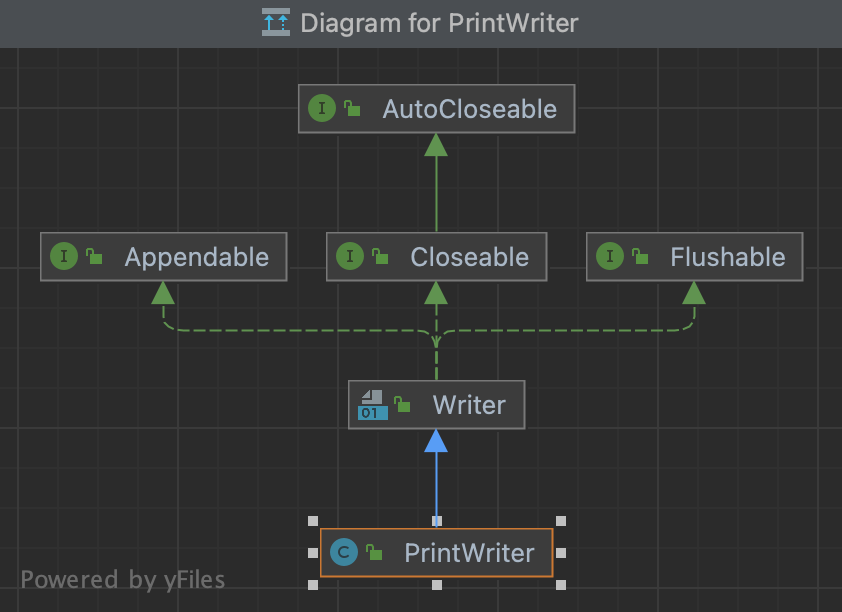
Task: Click the green arrow pointing to AutoCloseable
Action: pos(436,146)
